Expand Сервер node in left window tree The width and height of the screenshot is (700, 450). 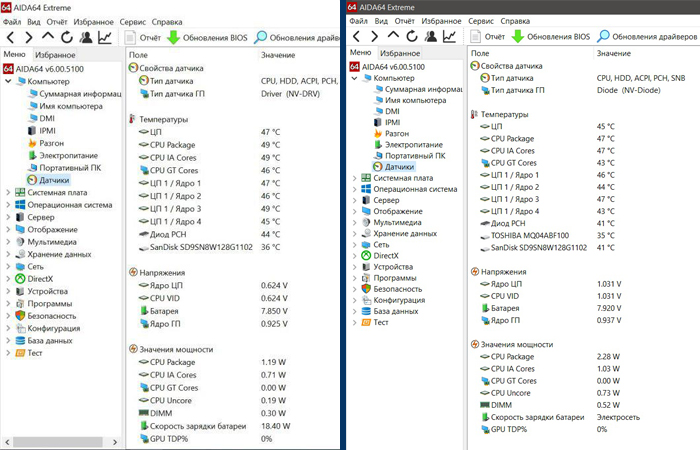pyautogui.click(x=8, y=217)
